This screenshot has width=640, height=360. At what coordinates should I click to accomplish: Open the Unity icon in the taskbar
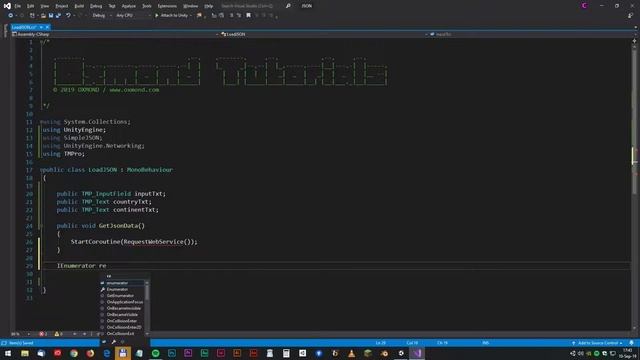coord(400,353)
